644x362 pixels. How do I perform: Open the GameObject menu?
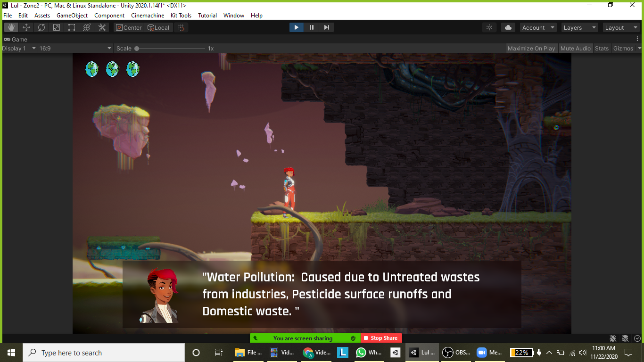click(72, 15)
